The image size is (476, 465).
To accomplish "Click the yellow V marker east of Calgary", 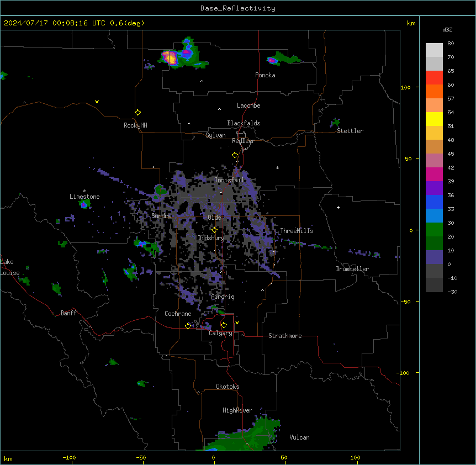I will (237, 323).
